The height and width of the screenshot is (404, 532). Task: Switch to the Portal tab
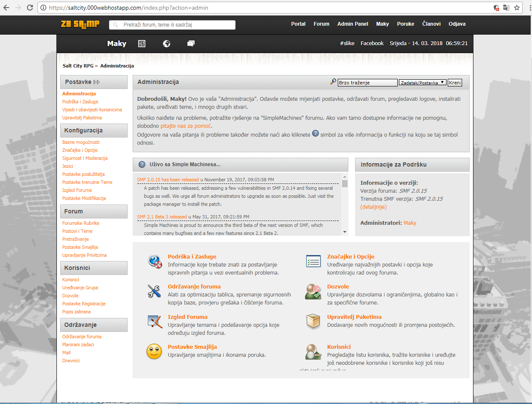click(x=298, y=24)
